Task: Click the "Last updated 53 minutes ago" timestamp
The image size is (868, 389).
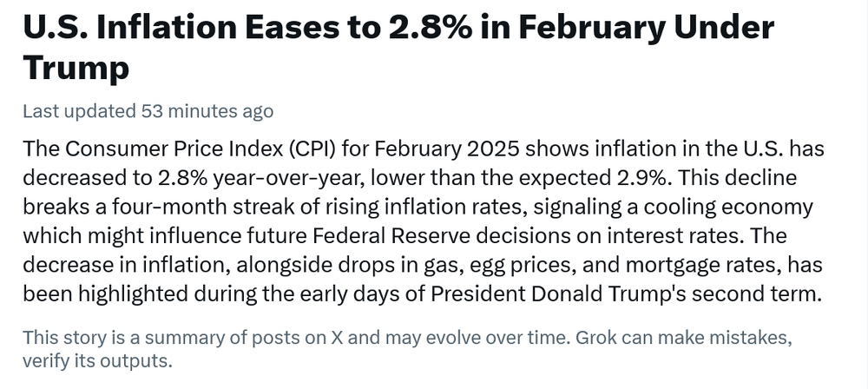Action: click(148, 111)
